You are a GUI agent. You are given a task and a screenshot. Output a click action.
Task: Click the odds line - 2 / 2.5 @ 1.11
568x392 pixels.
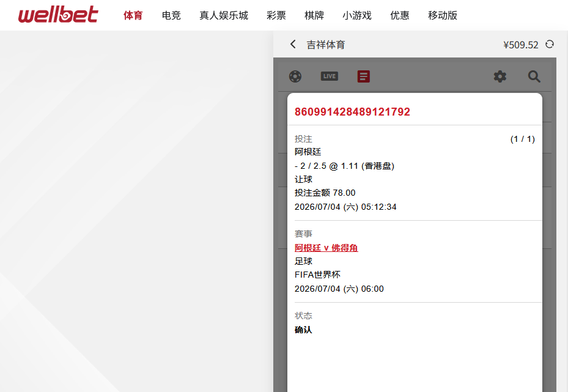pyautogui.click(x=344, y=166)
